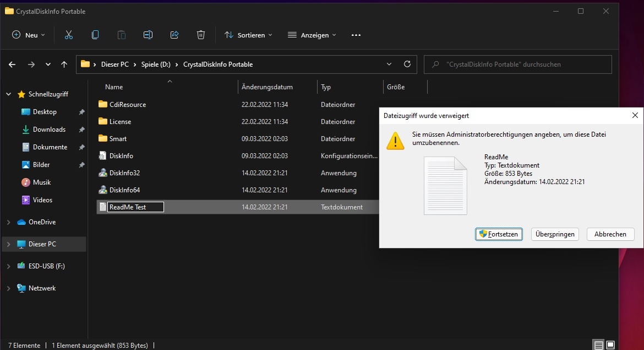
Task: Click the Delete trash can icon
Action: pos(200,35)
